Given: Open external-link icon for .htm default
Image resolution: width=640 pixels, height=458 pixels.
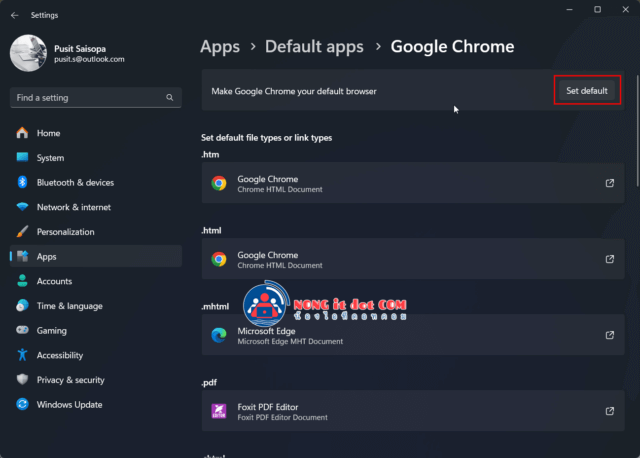Looking at the screenshot, I should tap(609, 183).
